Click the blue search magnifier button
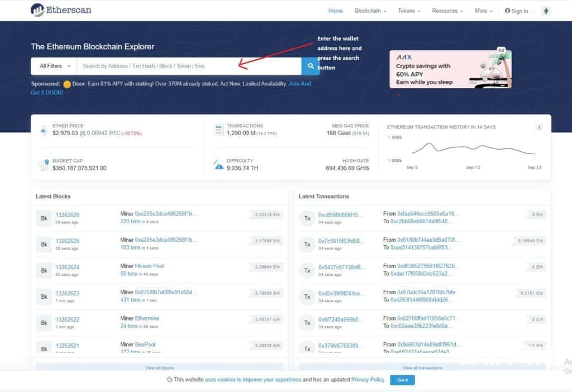 tap(310, 66)
